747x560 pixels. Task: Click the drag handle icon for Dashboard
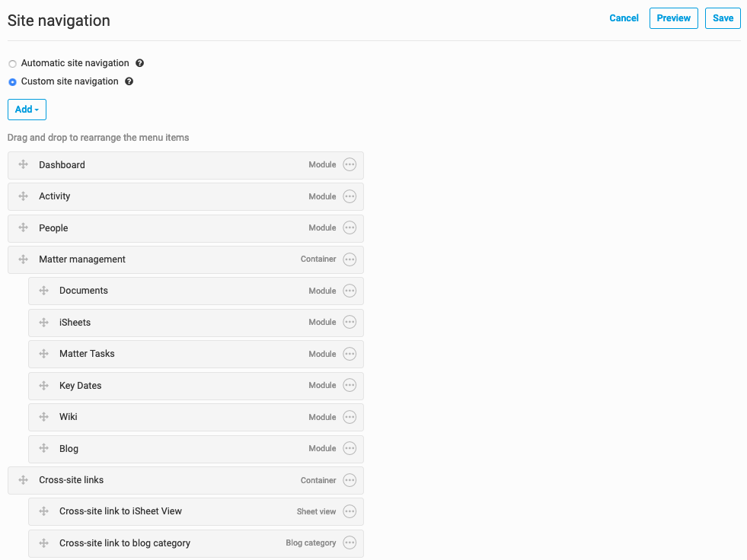[x=23, y=164]
